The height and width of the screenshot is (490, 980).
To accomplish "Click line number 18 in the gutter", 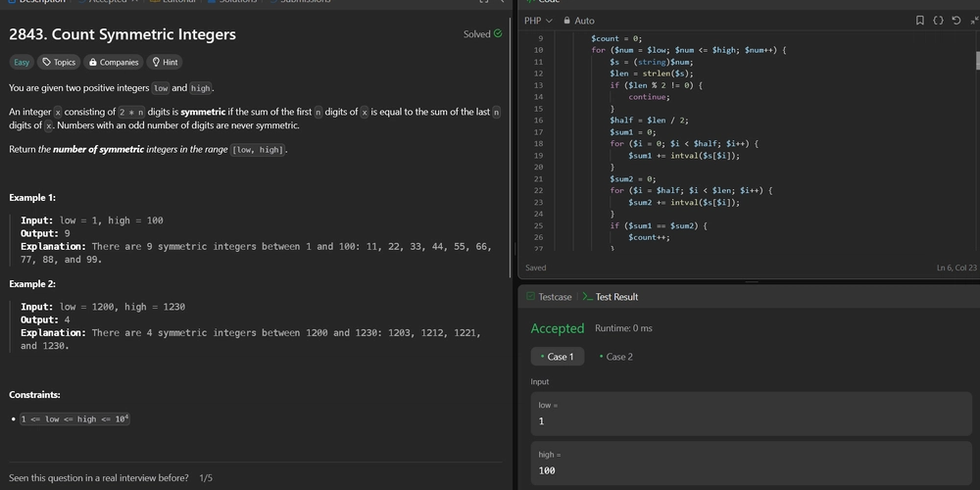I will [539, 144].
